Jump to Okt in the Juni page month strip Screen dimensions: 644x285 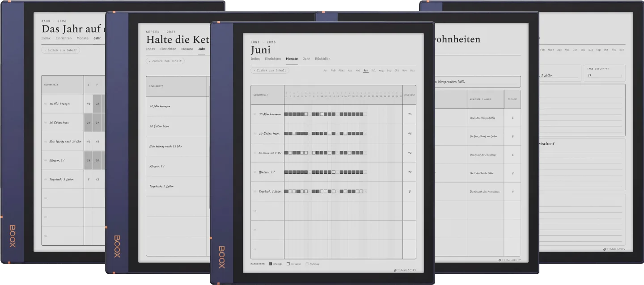397,70
